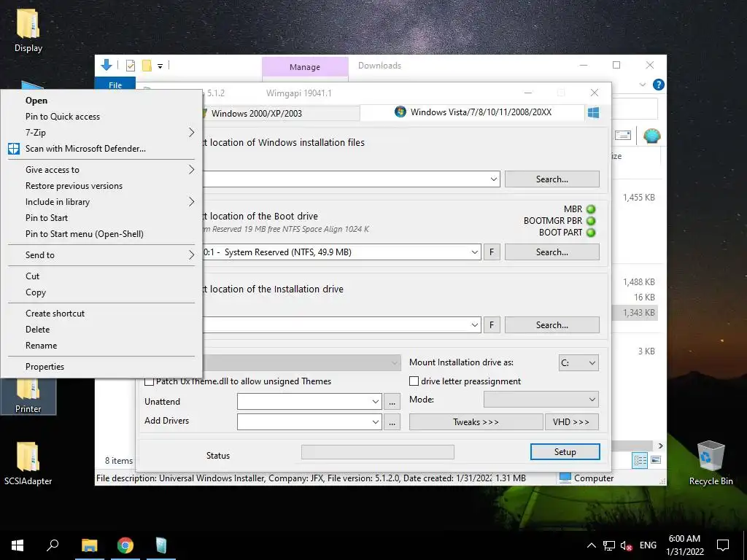Click the MBR green status light
Screen dimensions: 747x560
591,209
